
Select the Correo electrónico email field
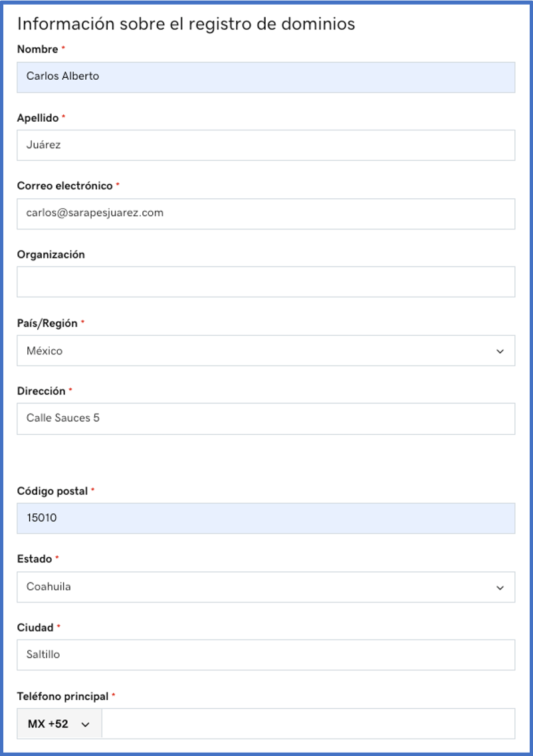pyautogui.click(x=265, y=213)
